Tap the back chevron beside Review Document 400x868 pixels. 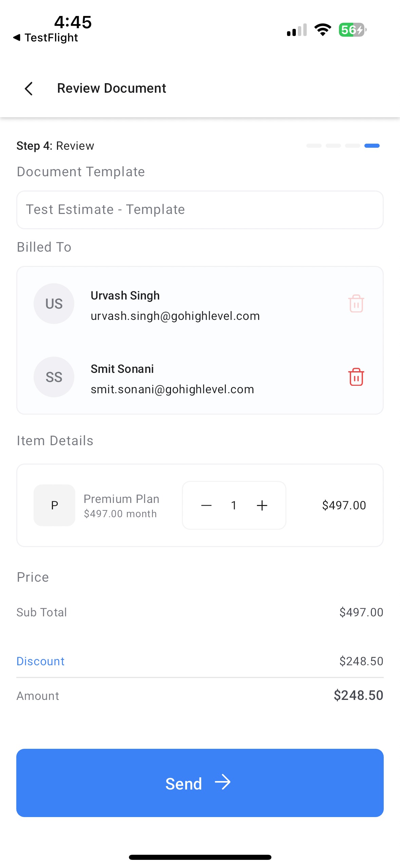[x=29, y=89]
